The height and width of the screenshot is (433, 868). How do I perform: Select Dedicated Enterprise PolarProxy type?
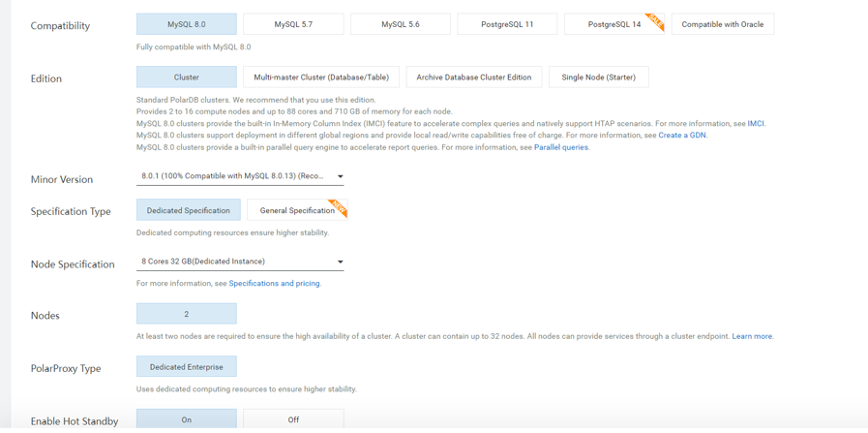(x=187, y=366)
